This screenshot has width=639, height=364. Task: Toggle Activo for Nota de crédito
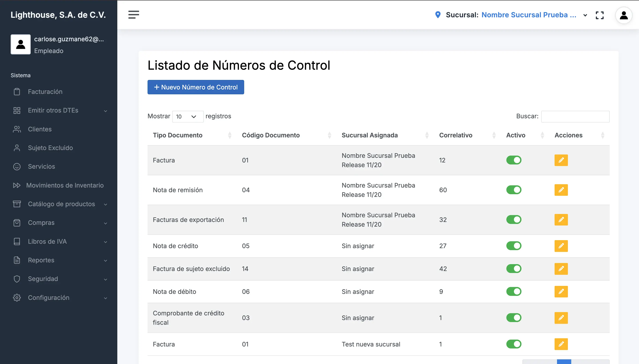click(514, 246)
